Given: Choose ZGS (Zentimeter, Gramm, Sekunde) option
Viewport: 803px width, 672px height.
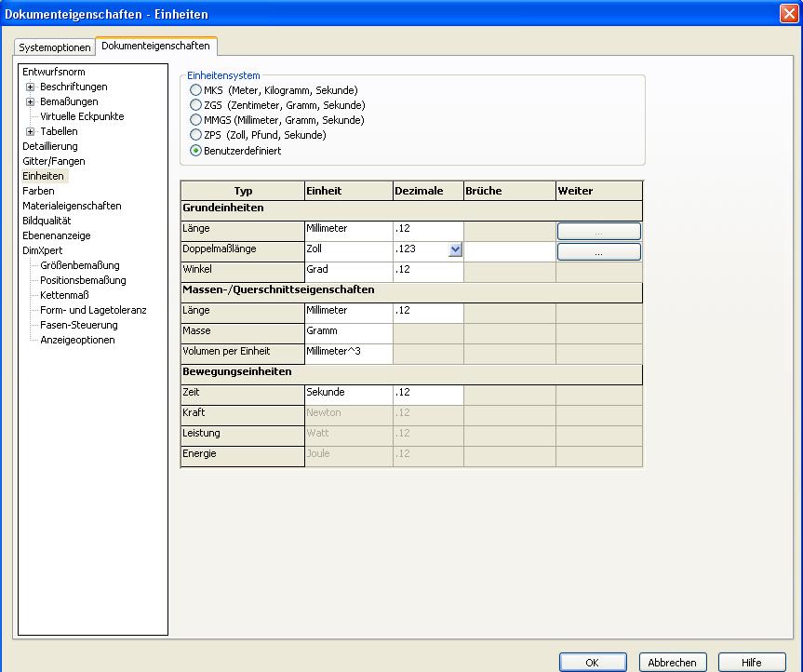Looking at the screenshot, I should point(195,105).
